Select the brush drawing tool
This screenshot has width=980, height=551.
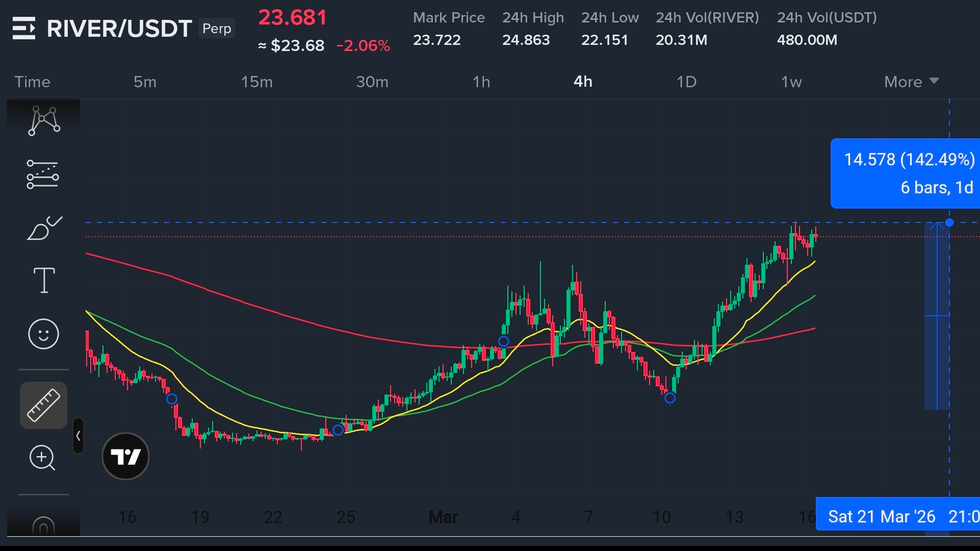(44, 228)
